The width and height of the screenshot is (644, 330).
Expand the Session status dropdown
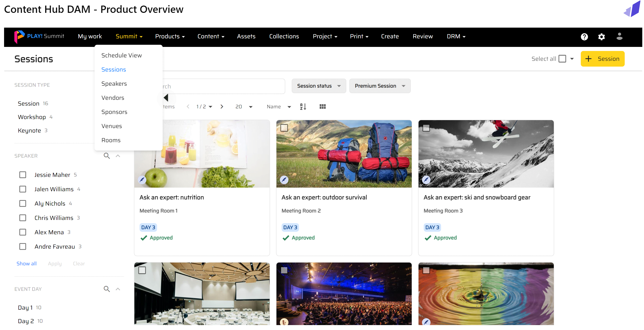(x=318, y=86)
